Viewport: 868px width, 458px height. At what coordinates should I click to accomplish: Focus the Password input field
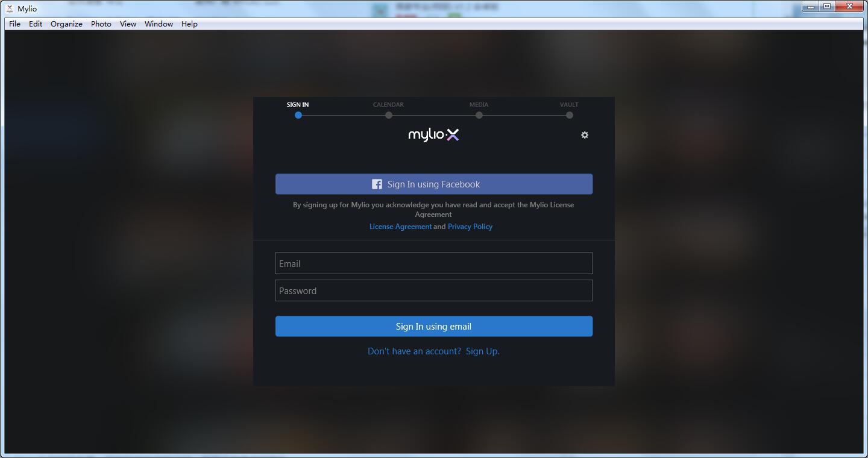434,290
